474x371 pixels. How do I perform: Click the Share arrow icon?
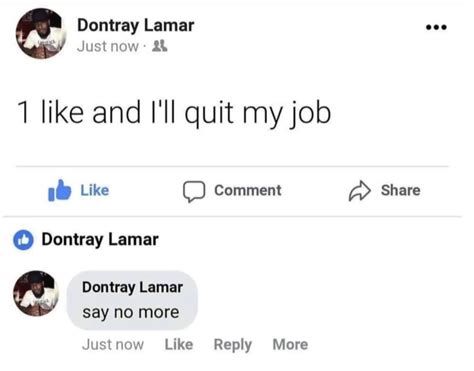360,191
